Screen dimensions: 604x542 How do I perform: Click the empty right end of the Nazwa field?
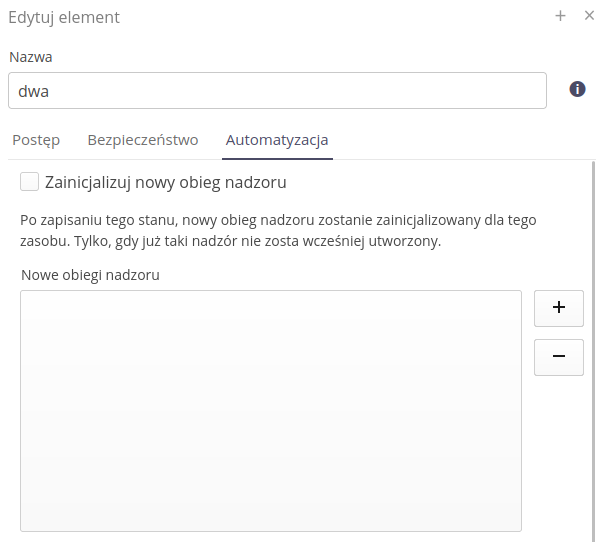500,90
